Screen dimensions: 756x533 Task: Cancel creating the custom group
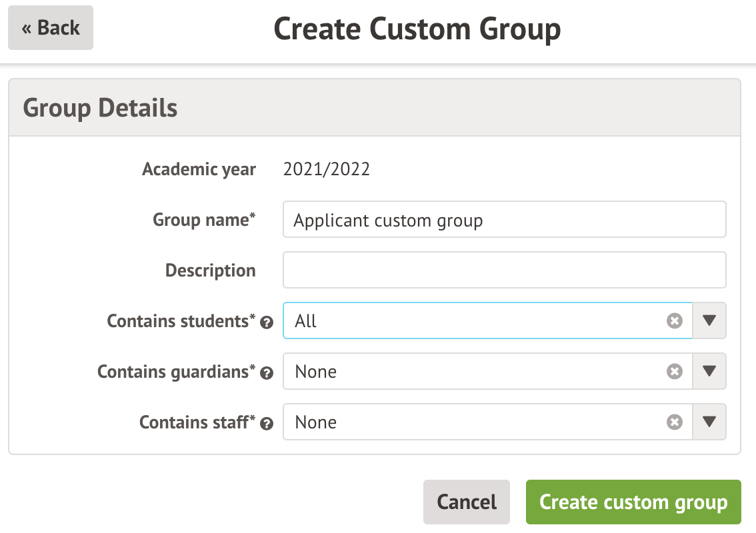(x=467, y=502)
